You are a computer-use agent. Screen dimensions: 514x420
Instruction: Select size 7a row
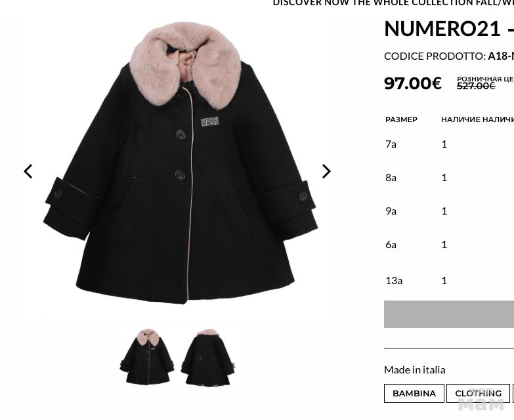pyautogui.click(x=449, y=144)
